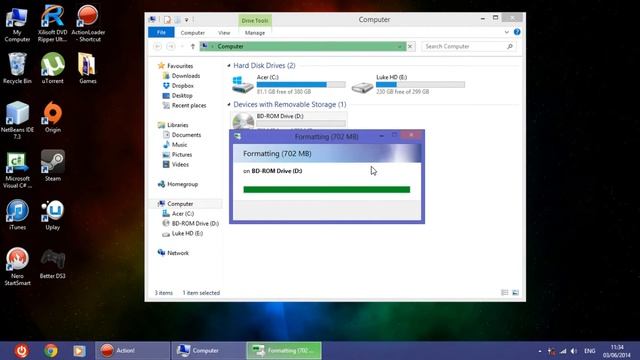The image size is (640, 360).
Task: Click the Explorer help icon
Action: click(x=517, y=32)
